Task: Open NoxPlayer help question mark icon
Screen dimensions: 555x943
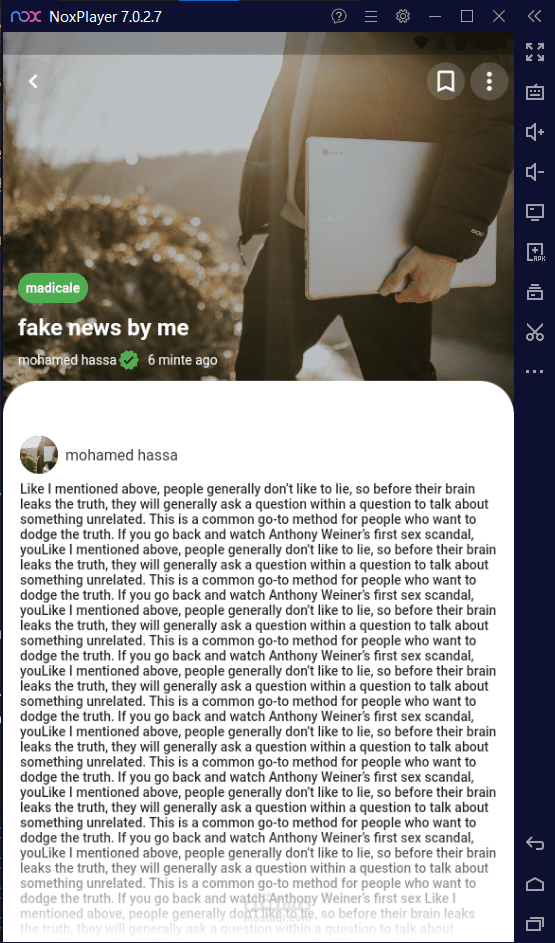Action: coord(339,16)
